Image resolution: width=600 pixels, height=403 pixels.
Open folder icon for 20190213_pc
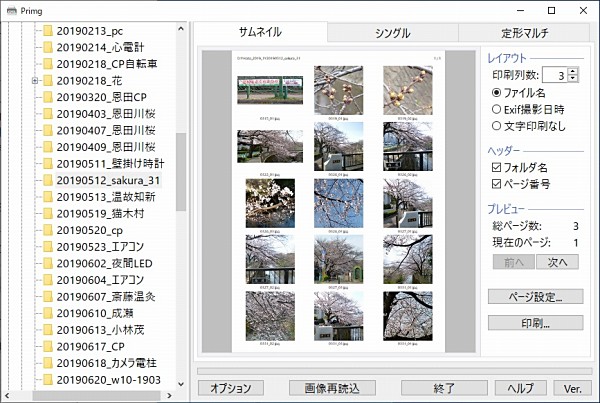[x=48, y=31]
